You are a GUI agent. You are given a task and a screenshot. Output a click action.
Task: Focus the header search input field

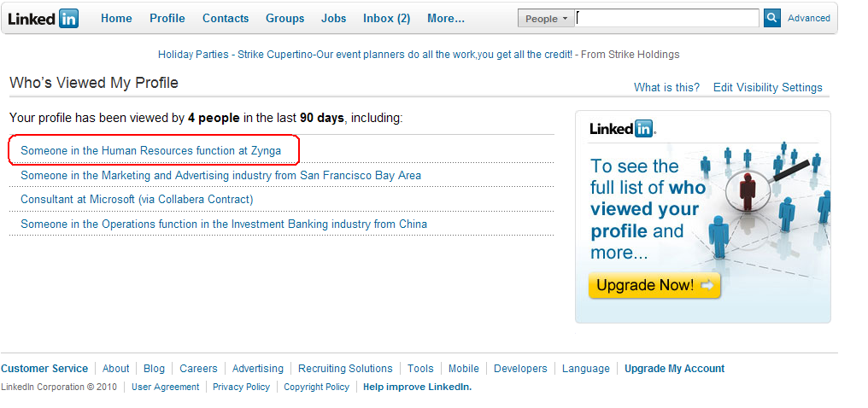(x=666, y=18)
